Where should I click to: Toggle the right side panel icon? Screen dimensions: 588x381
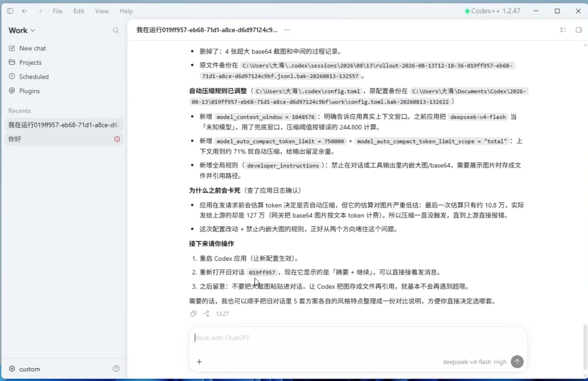[579, 30]
